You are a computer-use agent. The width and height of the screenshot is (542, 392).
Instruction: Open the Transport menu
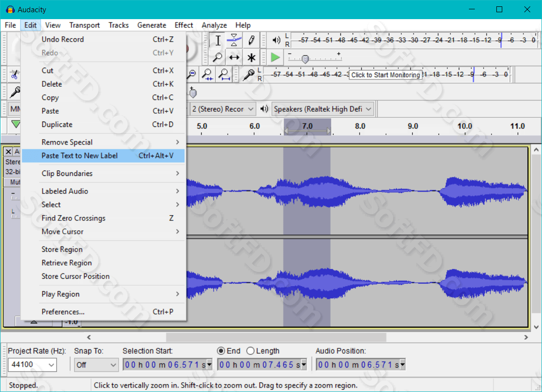tap(84, 25)
